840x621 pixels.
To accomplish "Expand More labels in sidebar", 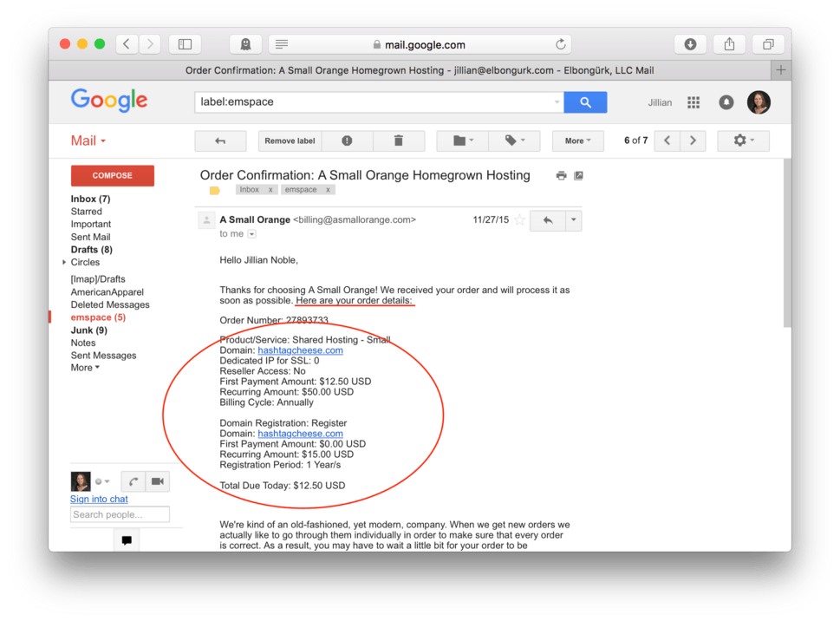I will pyautogui.click(x=85, y=368).
